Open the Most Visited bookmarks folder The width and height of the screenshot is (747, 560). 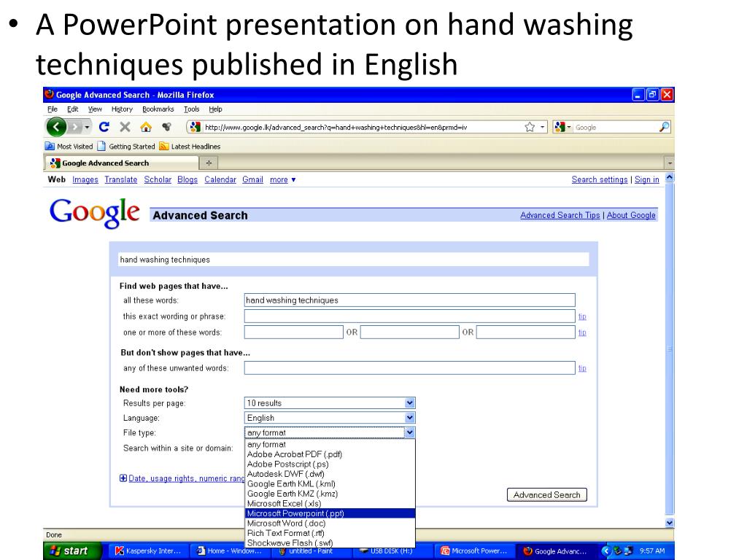point(69,146)
